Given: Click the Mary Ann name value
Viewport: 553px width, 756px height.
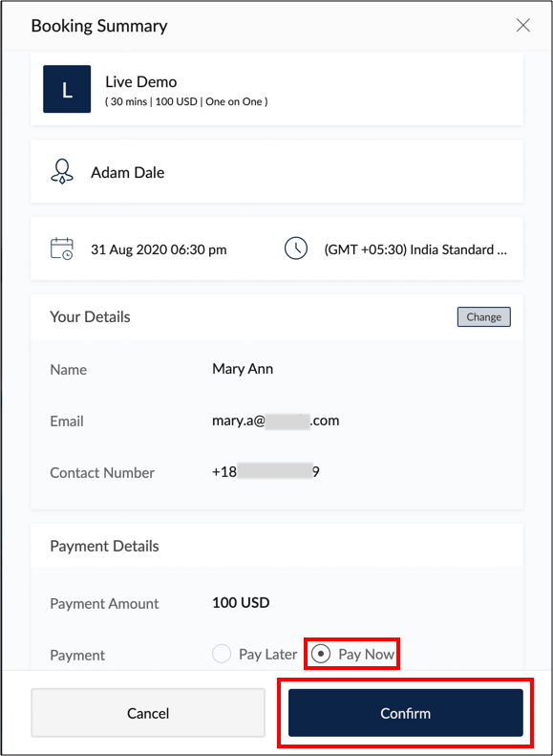Looking at the screenshot, I should coord(243,369).
